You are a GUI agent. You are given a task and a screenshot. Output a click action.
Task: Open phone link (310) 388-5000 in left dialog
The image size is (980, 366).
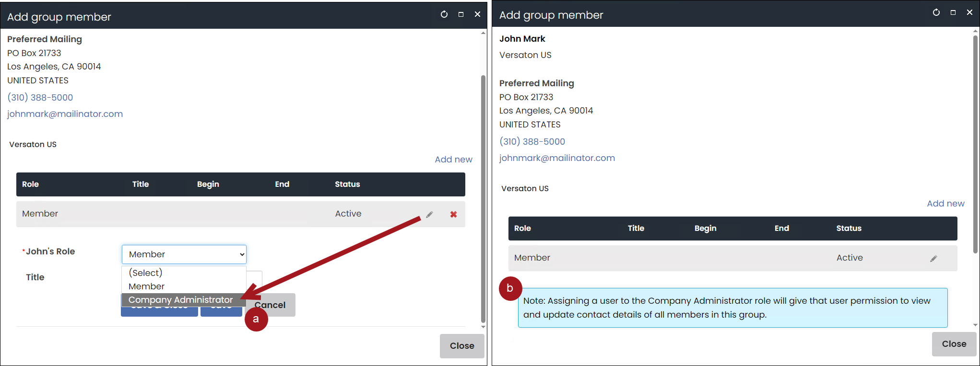(x=40, y=98)
